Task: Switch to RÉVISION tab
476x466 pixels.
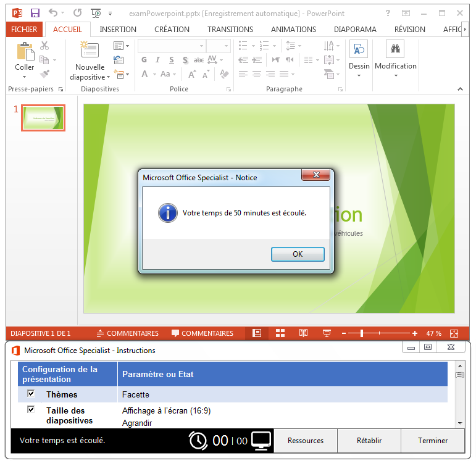Action: [x=409, y=30]
